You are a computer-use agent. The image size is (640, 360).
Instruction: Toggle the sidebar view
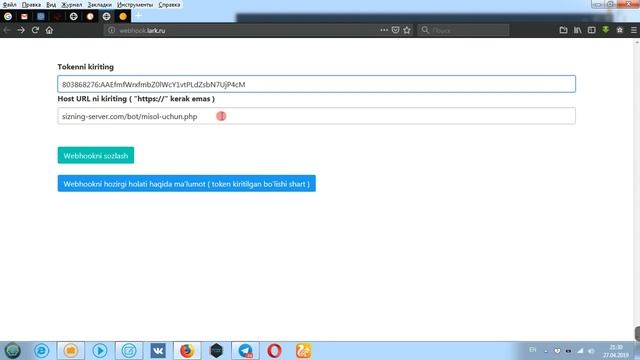tap(591, 30)
